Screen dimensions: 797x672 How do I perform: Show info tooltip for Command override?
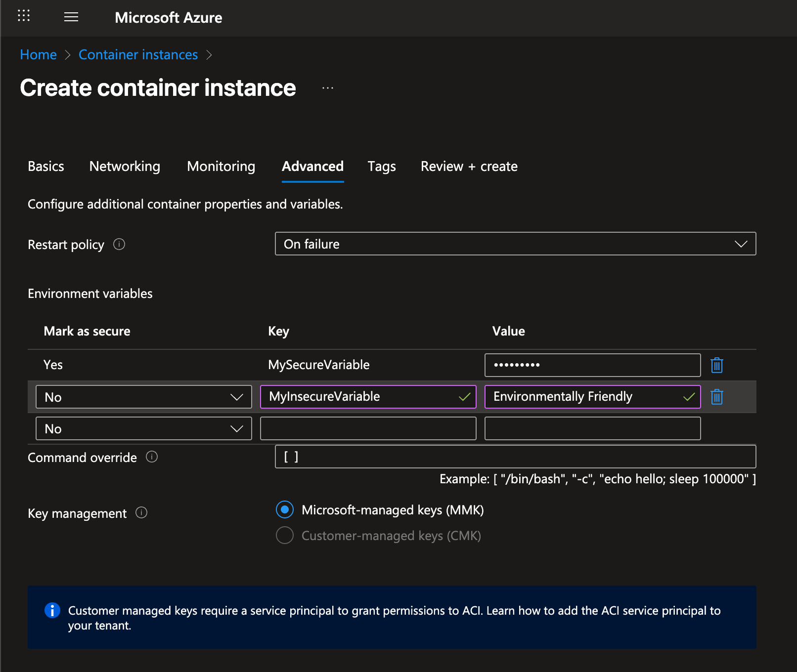tap(152, 457)
